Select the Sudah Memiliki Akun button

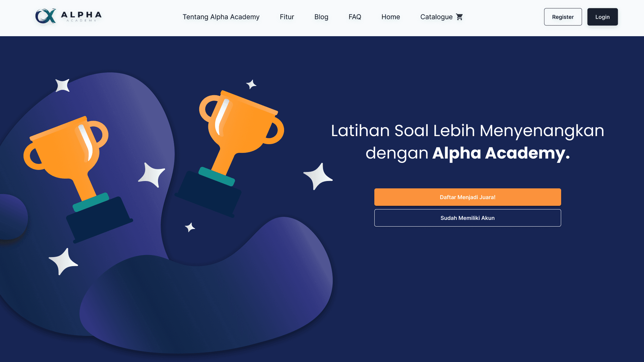click(x=468, y=218)
